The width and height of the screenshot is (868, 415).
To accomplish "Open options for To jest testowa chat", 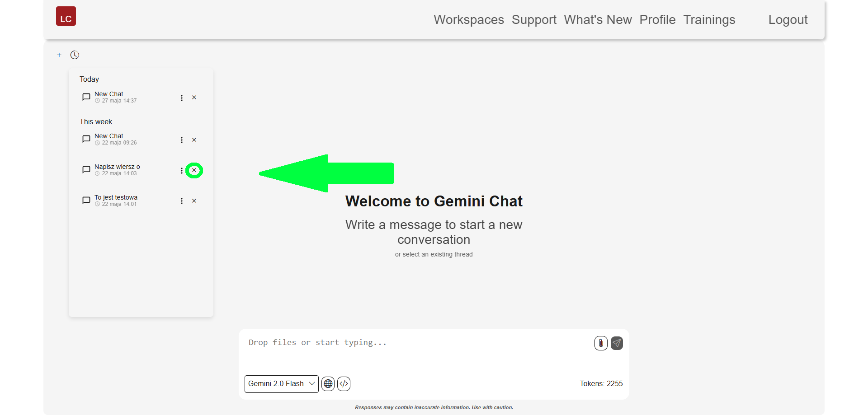I will click(x=182, y=201).
